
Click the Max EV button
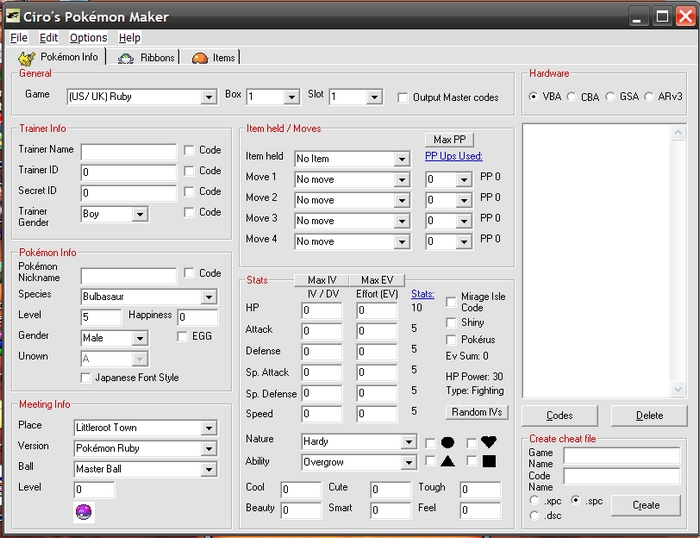point(377,280)
